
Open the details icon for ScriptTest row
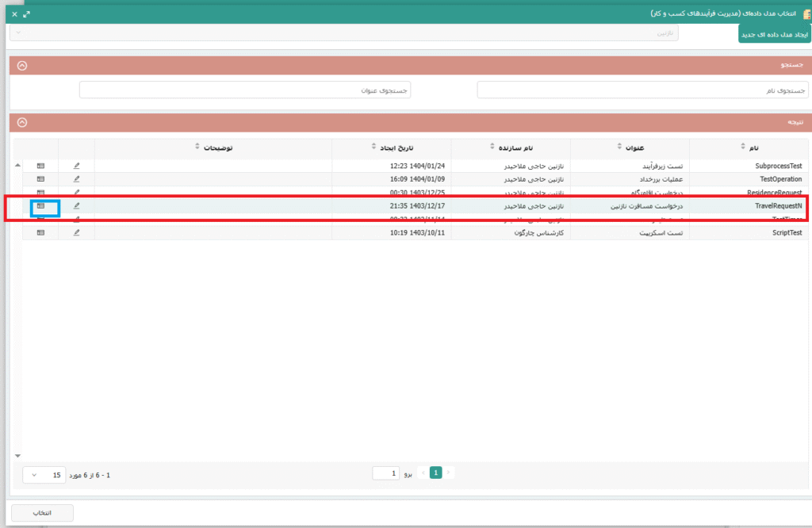click(x=40, y=233)
